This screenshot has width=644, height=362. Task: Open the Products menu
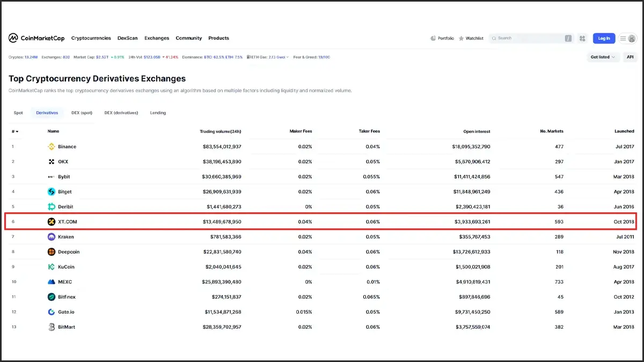point(219,39)
